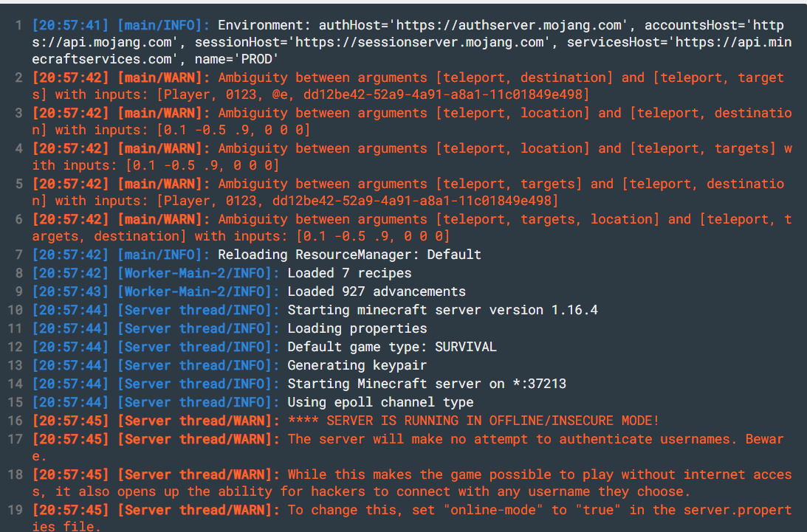The image size is (807, 532).
Task: Click the [20:57:43] timestamp on line 9
Action: point(70,291)
